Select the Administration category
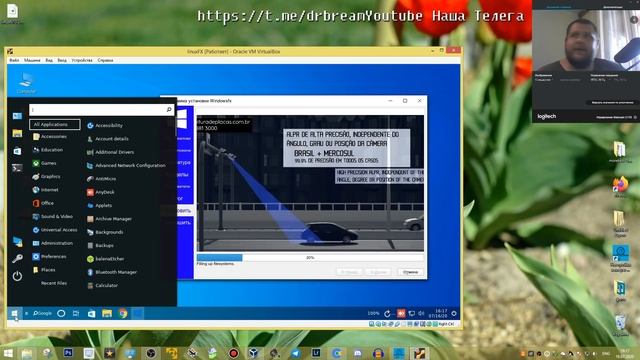The width and height of the screenshot is (640, 360). point(53,243)
